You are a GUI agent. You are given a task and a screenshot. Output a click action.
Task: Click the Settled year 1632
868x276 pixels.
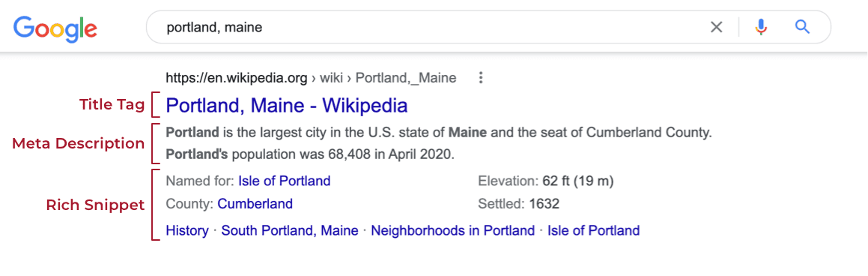coord(544,204)
